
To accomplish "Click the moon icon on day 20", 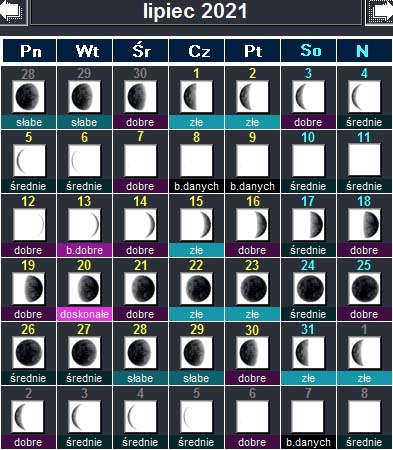I will pos(84,289).
